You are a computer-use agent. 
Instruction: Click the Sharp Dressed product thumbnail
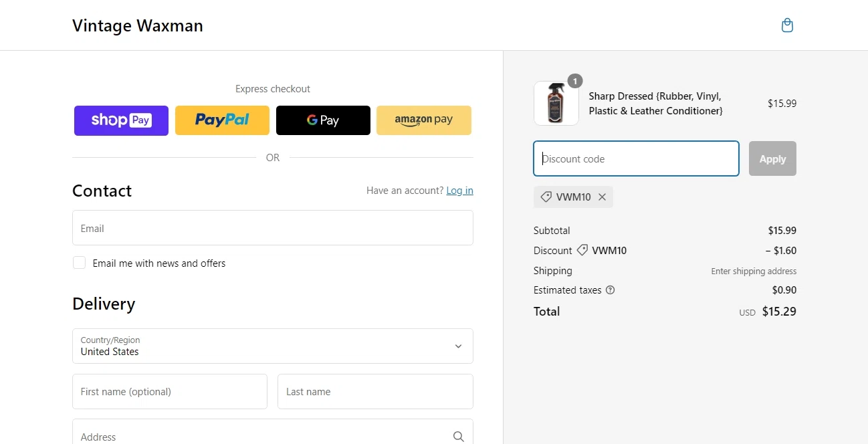(556, 103)
